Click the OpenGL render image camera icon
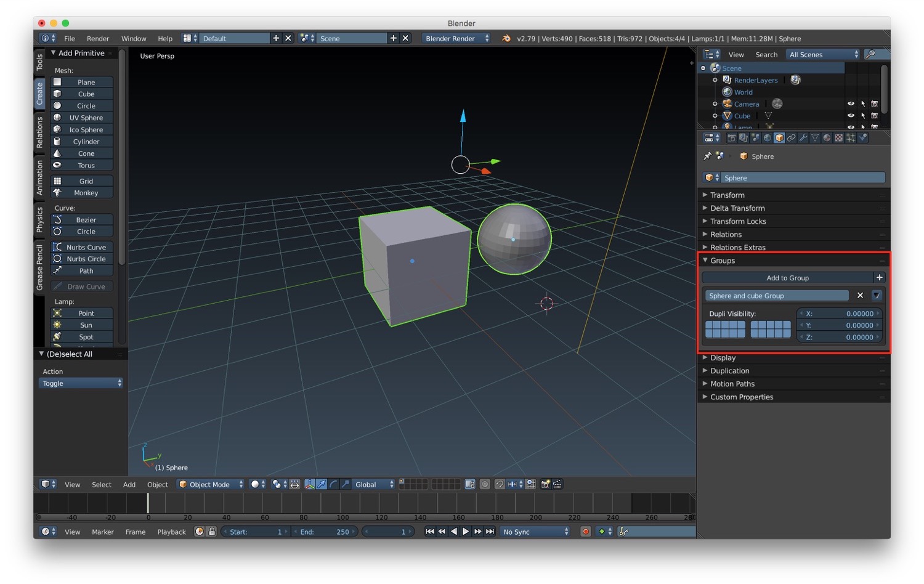 545,484
